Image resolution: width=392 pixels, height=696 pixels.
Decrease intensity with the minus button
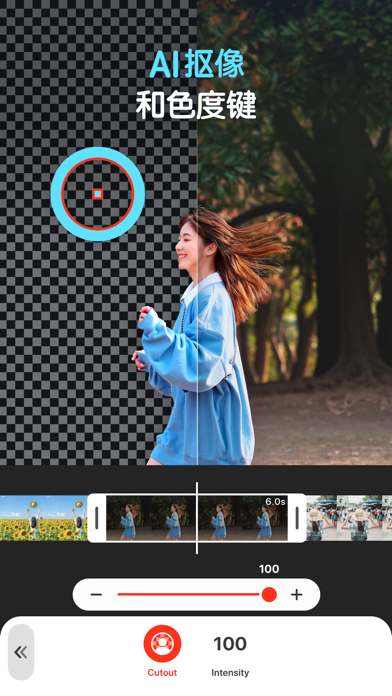[x=96, y=594]
